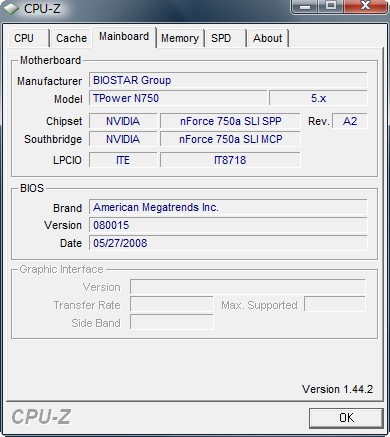Viewport: 390px width, 437px height.
Task: Click the Manufacturer field BIOSTAR Group
Action: tap(228, 80)
